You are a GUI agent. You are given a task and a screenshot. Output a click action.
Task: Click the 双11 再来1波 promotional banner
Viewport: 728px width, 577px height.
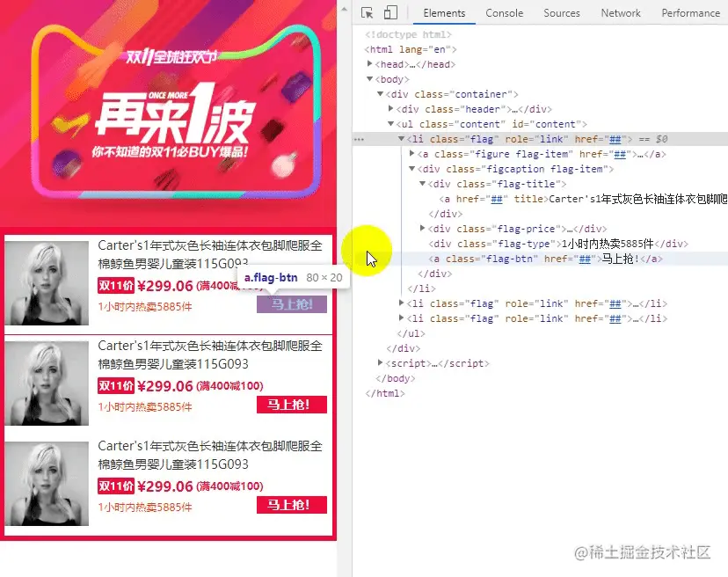pyautogui.click(x=168, y=113)
